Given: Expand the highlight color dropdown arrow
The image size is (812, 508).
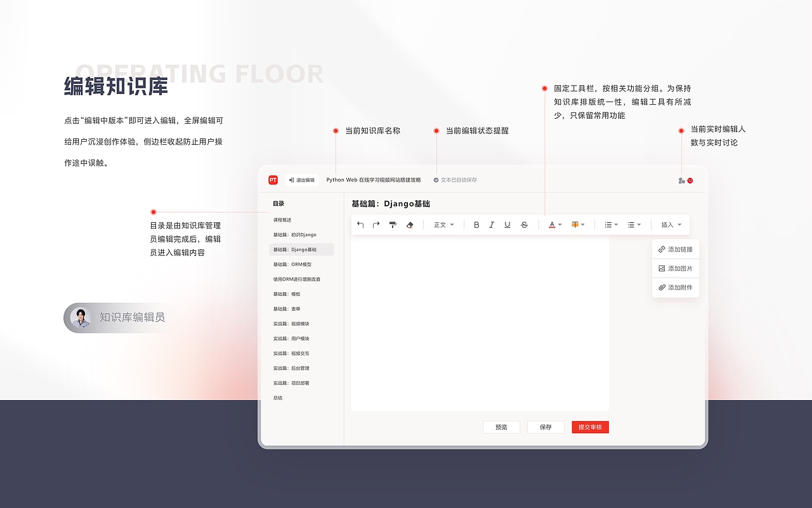Looking at the screenshot, I should click(x=583, y=225).
